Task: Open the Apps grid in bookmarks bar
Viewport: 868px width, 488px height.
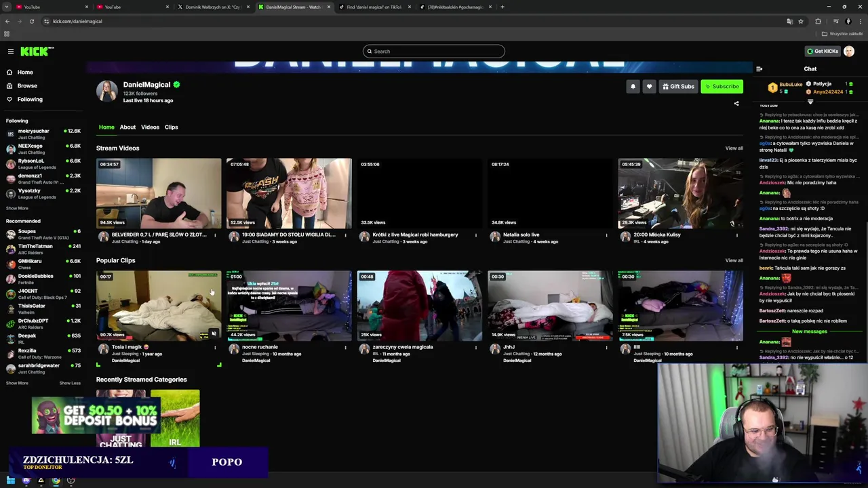Action: point(7,34)
